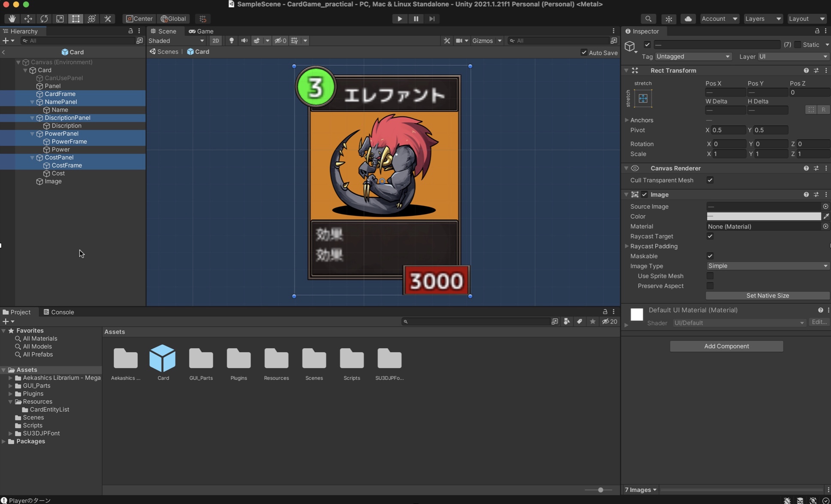
Task: Collapse the PowerPanel tree item
Action: tap(32, 134)
